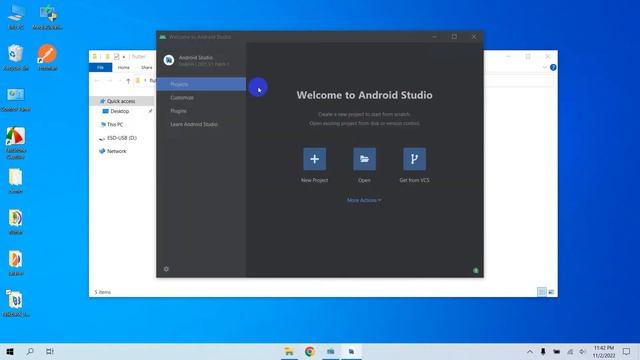Image resolution: width=640 pixels, height=360 pixels.
Task: Open Task View on the taskbar
Action: click(x=49, y=351)
